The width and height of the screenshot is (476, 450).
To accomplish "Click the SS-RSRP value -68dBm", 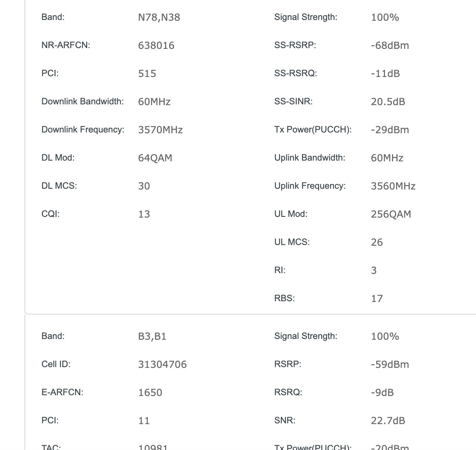I will [390, 46].
